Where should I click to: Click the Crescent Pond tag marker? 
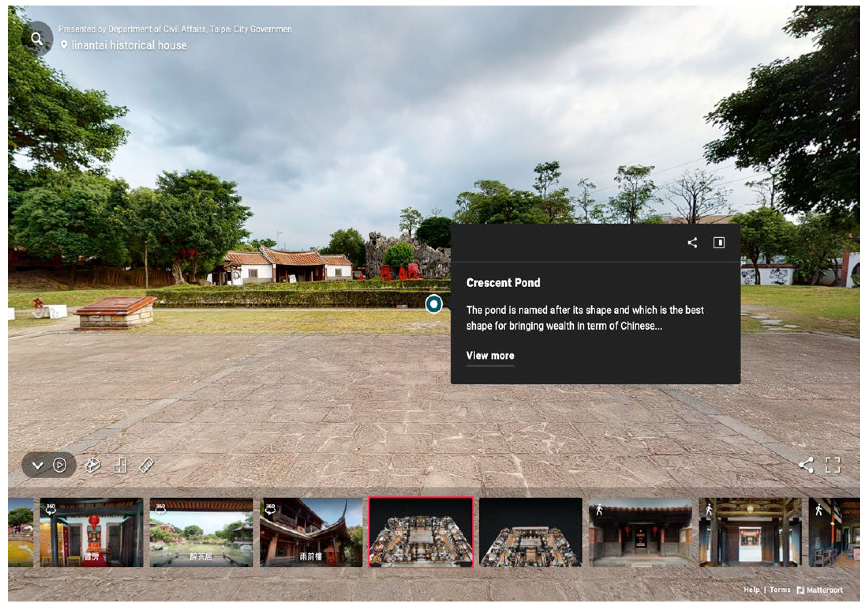pyautogui.click(x=433, y=304)
